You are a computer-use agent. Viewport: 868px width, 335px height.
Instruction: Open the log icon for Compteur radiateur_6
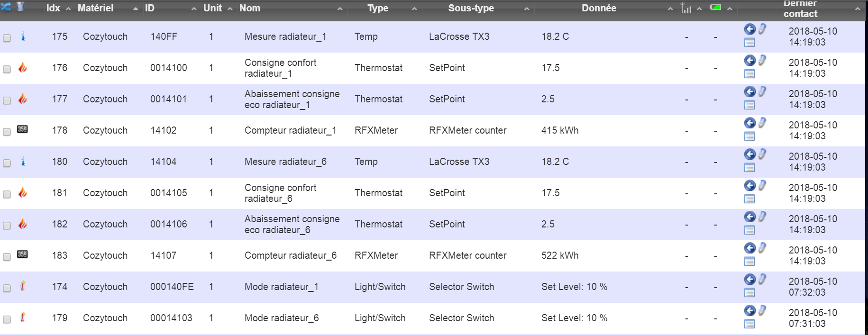point(749,262)
